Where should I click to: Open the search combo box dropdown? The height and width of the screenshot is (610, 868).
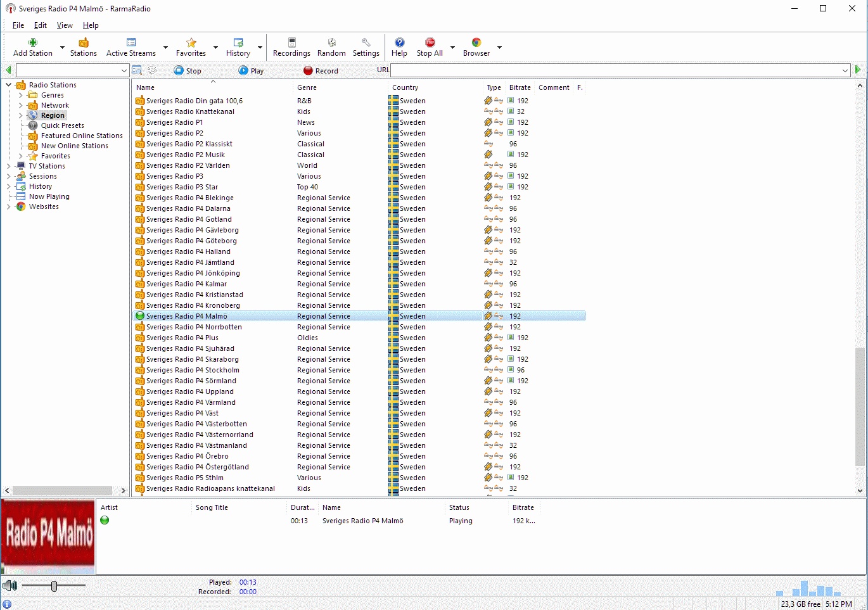pos(124,70)
